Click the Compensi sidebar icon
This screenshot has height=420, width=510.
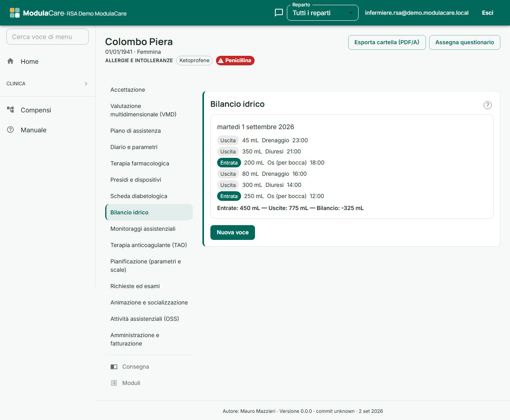pyautogui.click(x=10, y=110)
